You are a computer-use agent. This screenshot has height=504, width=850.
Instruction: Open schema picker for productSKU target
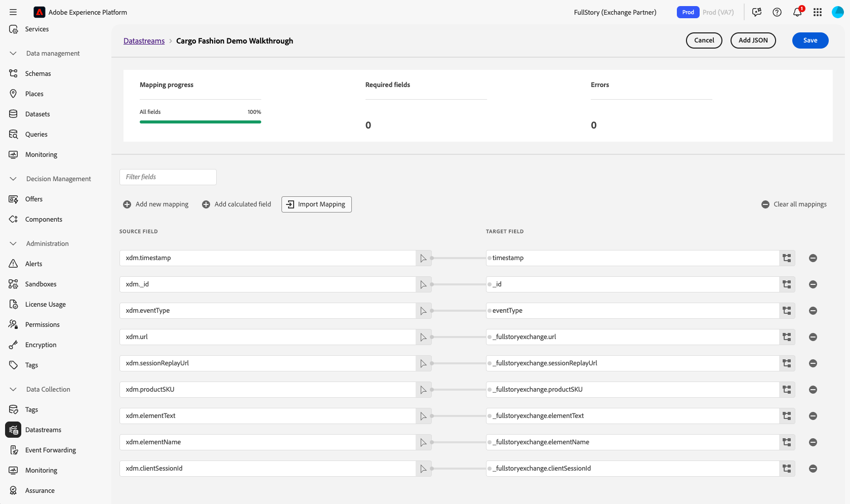click(x=787, y=390)
